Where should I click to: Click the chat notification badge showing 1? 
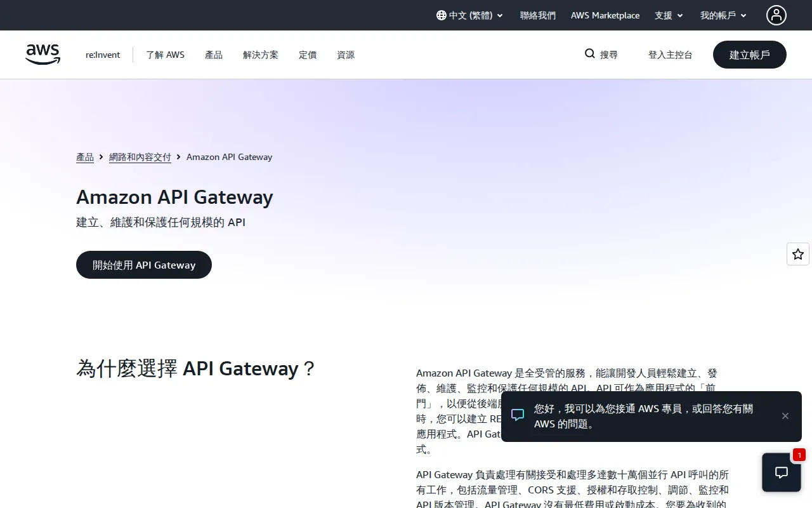[x=799, y=455]
